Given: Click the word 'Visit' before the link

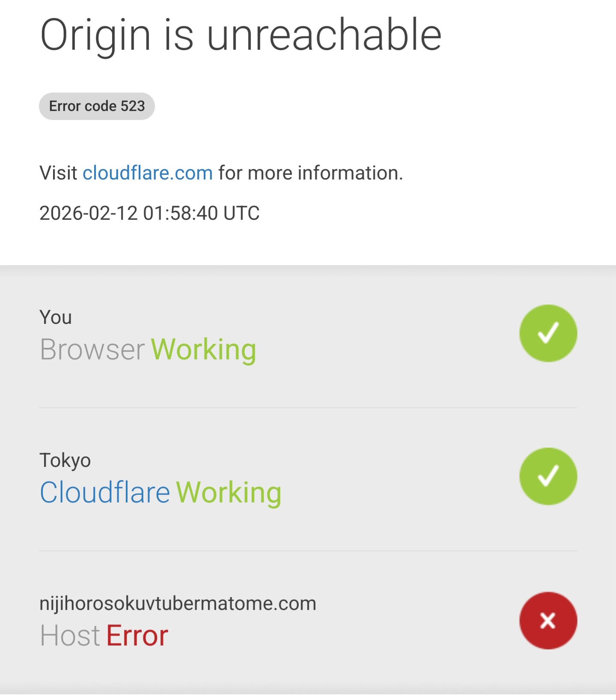Looking at the screenshot, I should [x=58, y=173].
